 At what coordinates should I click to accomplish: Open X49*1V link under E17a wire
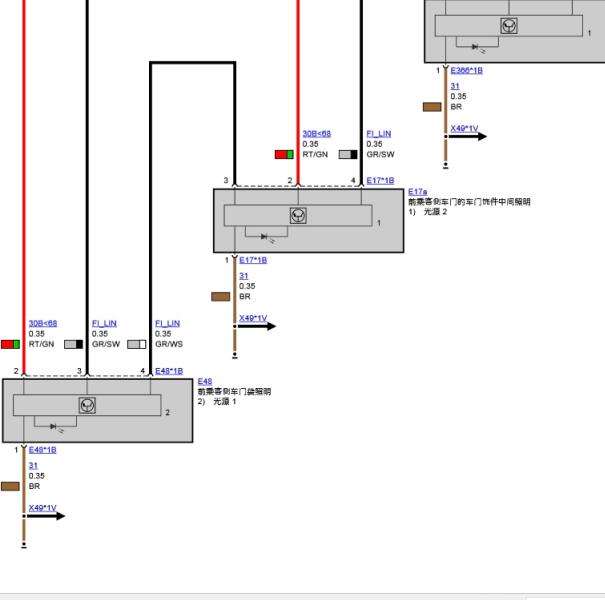pos(253,318)
